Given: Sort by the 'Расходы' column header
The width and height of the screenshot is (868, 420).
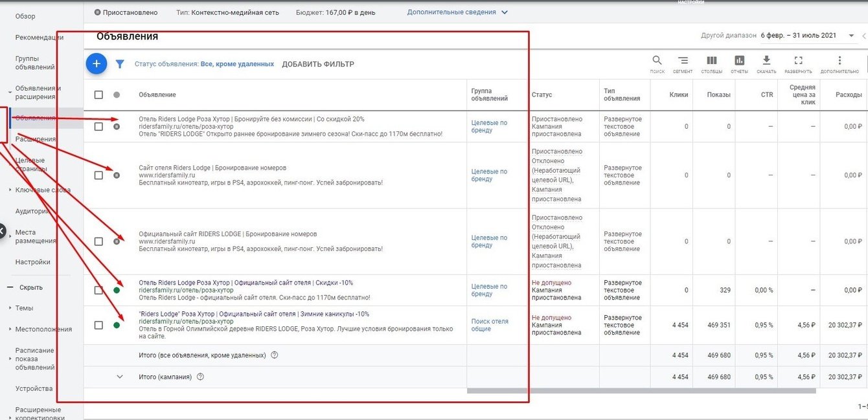Looking at the screenshot, I should (x=849, y=94).
